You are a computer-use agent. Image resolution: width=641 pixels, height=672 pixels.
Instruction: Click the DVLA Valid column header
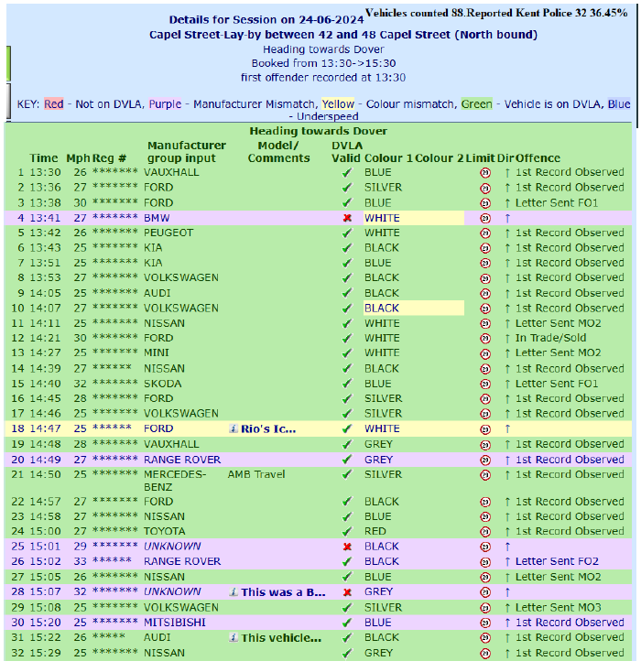(346, 152)
